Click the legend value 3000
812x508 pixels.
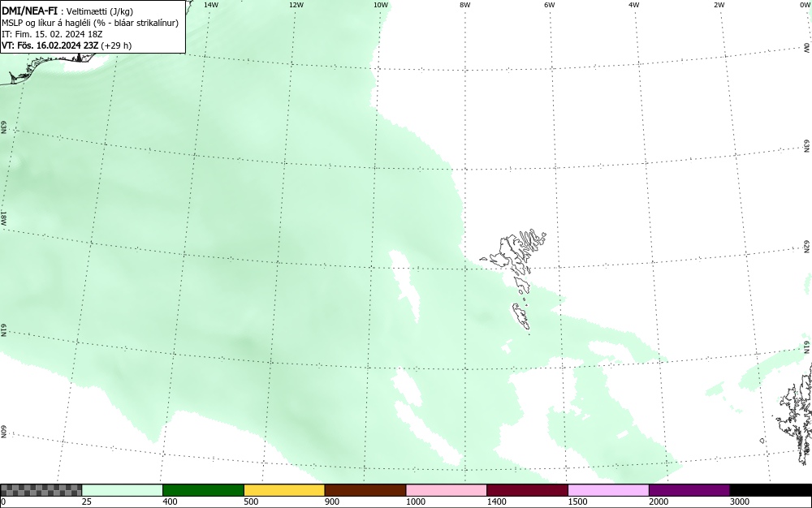[x=740, y=502]
